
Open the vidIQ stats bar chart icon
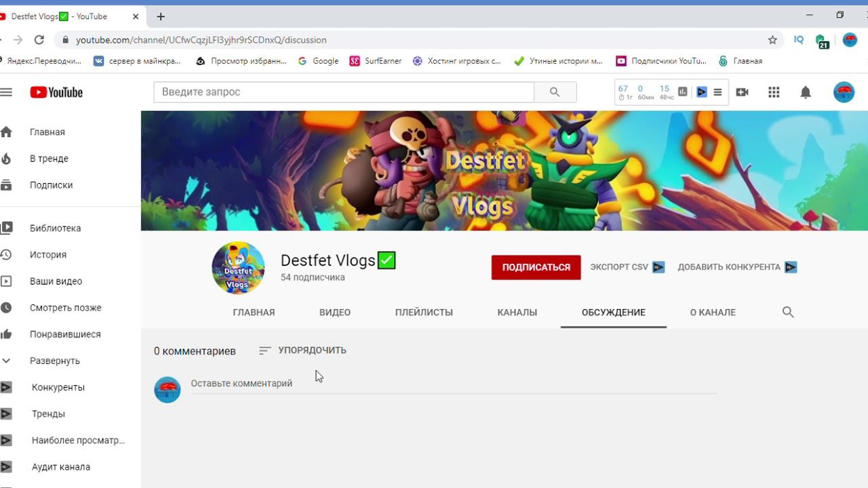click(x=683, y=92)
